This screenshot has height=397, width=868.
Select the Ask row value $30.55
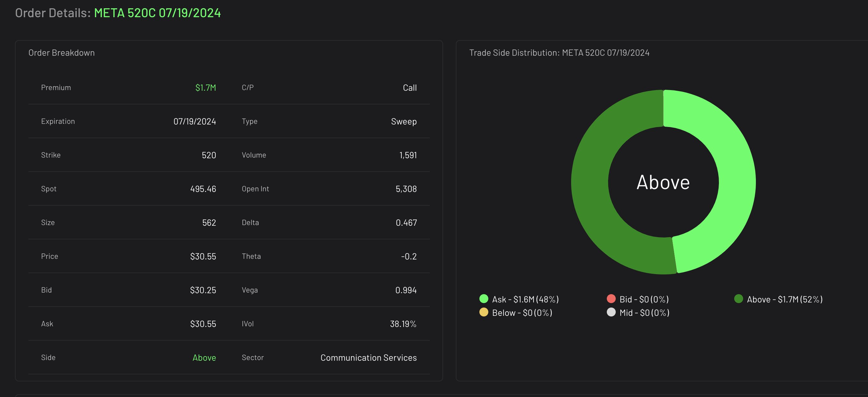tap(203, 323)
